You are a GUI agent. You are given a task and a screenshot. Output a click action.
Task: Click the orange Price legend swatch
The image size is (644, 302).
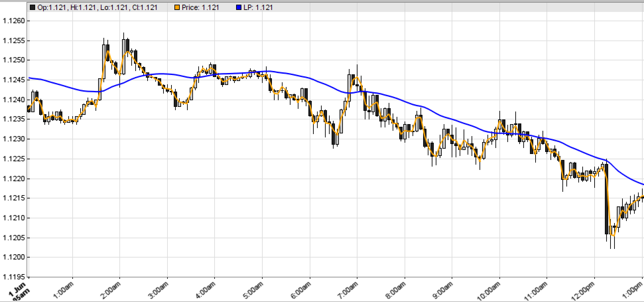click(x=177, y=7)
